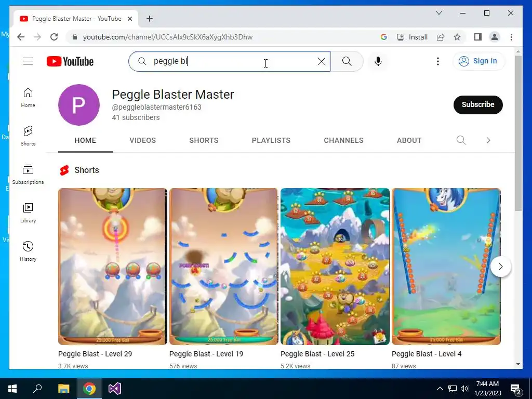Reload the page
This screenshot has height=399, width=532.
point(54,37)
